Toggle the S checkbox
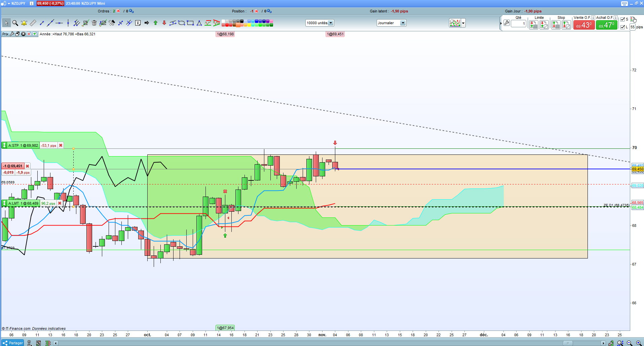 (622, 19)
